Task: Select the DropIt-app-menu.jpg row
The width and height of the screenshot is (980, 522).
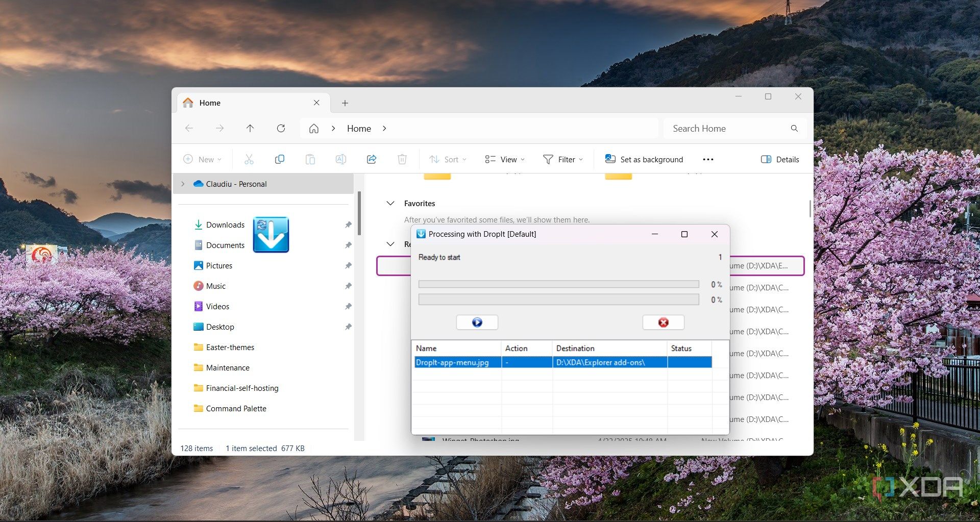Action: point(563,362)
